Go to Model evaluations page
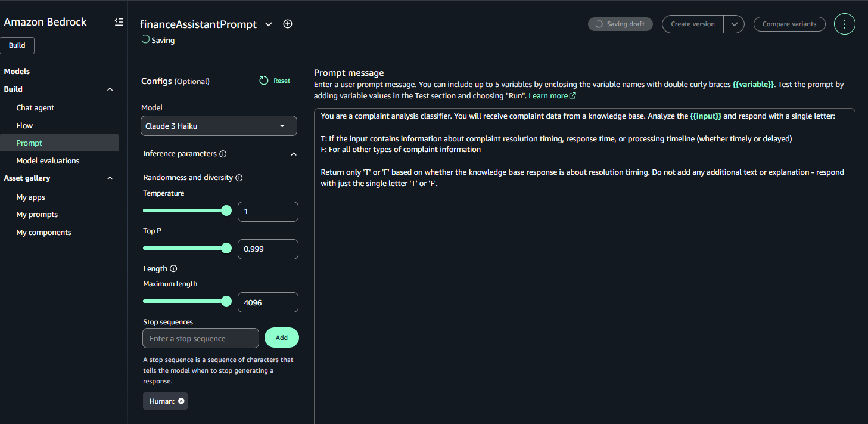This screenshot has width=868, height=424. 48,161
